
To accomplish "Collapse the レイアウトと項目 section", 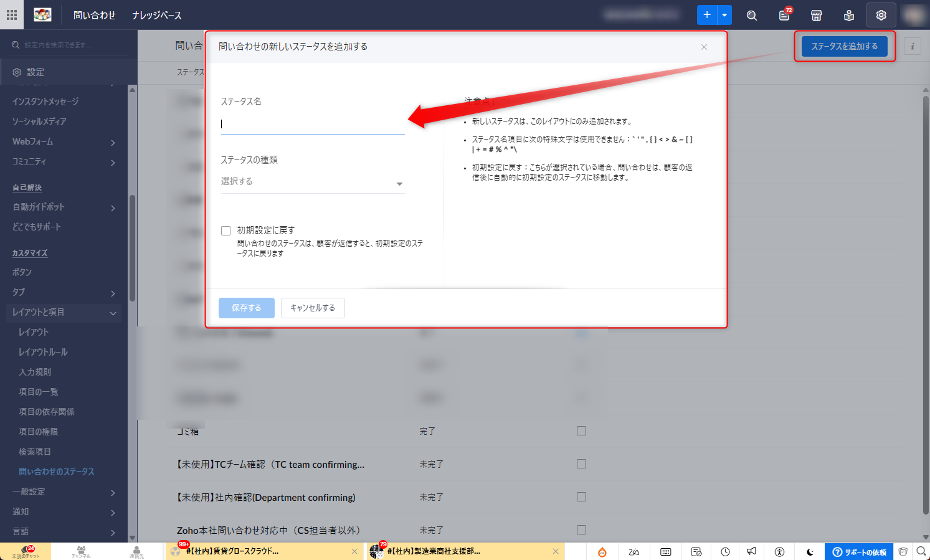I will click(x=113, y=313).
